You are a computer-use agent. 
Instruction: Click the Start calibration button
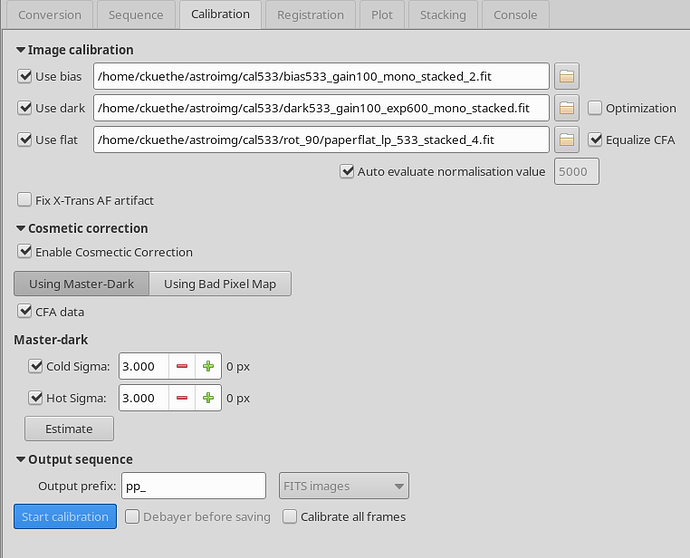(65, 517)
